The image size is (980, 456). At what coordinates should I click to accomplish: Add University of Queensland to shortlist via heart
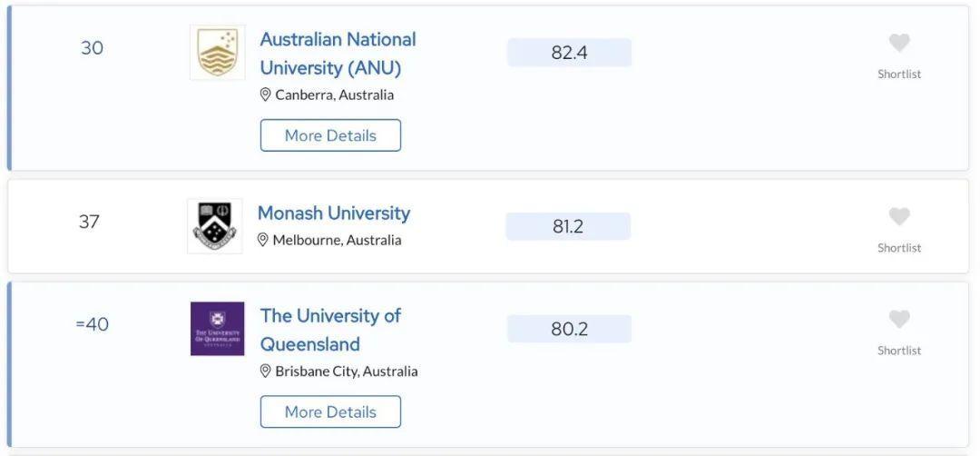(x=898, y=320)
